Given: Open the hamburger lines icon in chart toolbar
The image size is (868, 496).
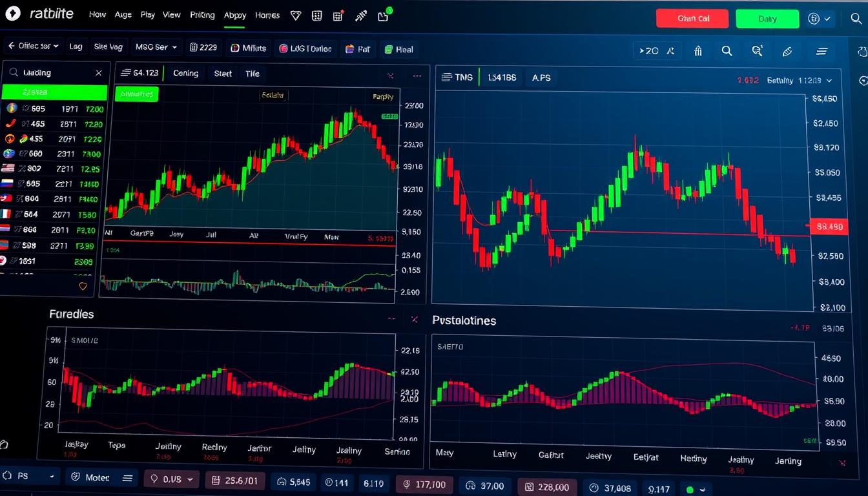Looking at the screenshot, I should (x=821, y=51).
